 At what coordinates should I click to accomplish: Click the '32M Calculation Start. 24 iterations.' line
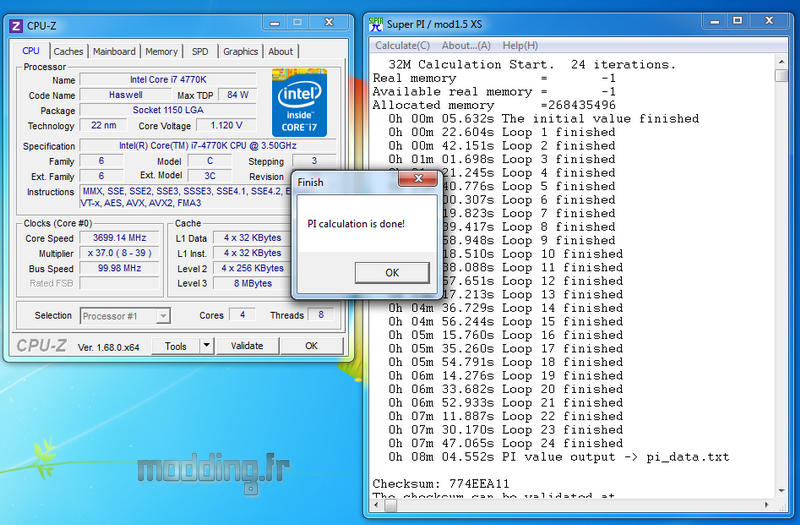click(532, 64)
